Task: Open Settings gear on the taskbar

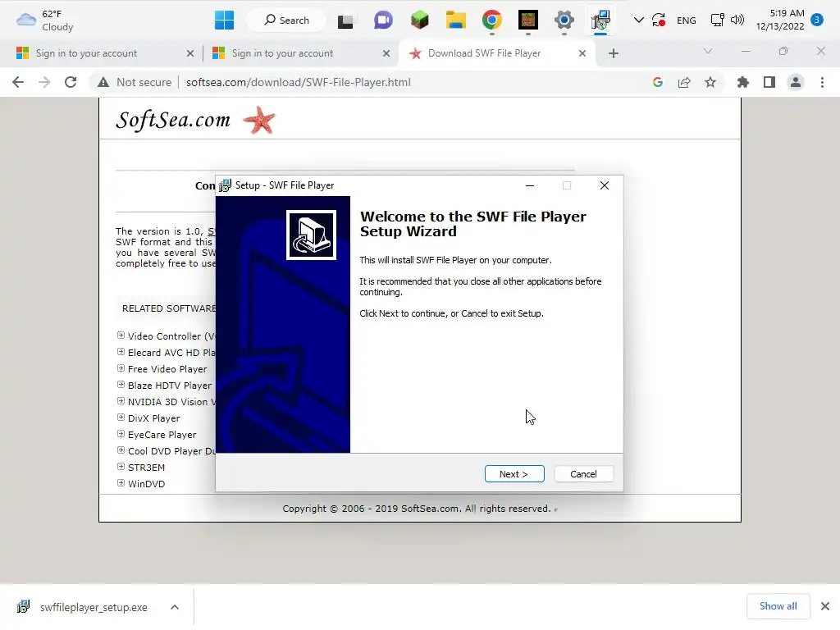Action: click(564, 21)
